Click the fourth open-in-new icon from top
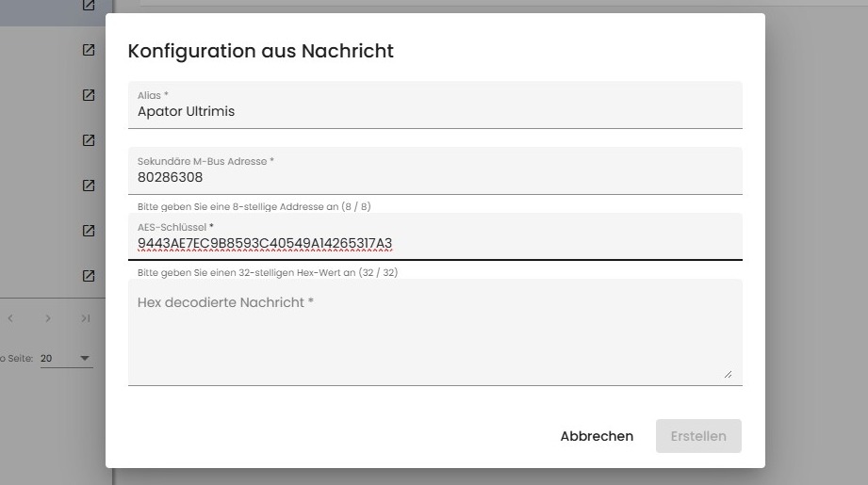Viewport: 868px width, 485px height. pyautogui.click(x=89, y=140)
